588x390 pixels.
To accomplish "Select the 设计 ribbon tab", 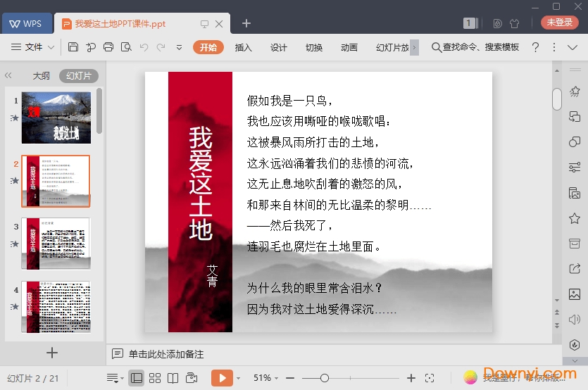I will point(278,47).
